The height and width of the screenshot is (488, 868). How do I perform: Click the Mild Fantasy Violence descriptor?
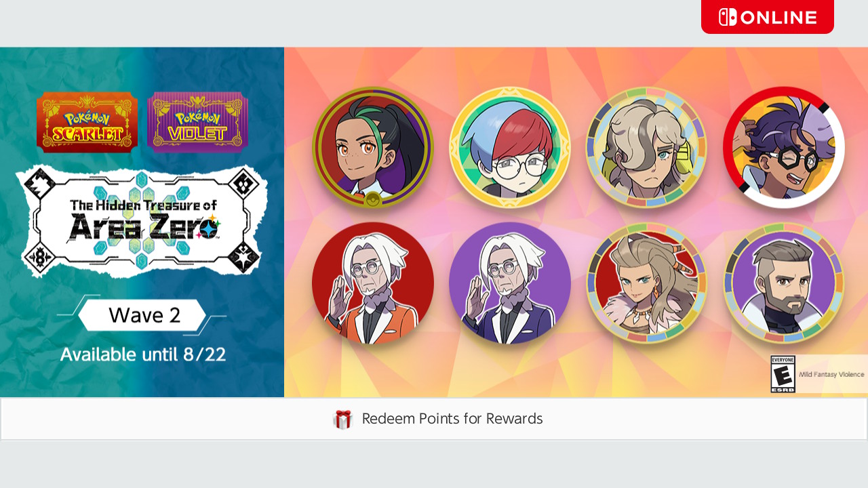click(831, 374)
